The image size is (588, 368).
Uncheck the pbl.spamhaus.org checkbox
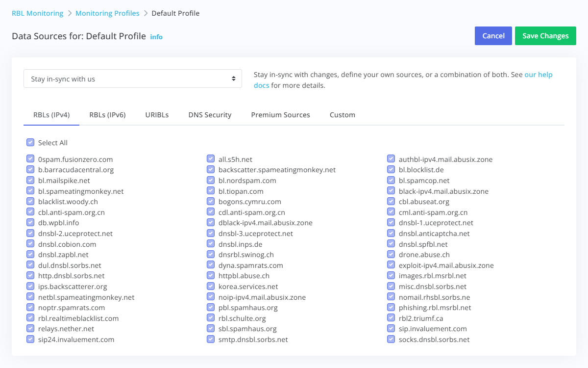pos(211,307)
